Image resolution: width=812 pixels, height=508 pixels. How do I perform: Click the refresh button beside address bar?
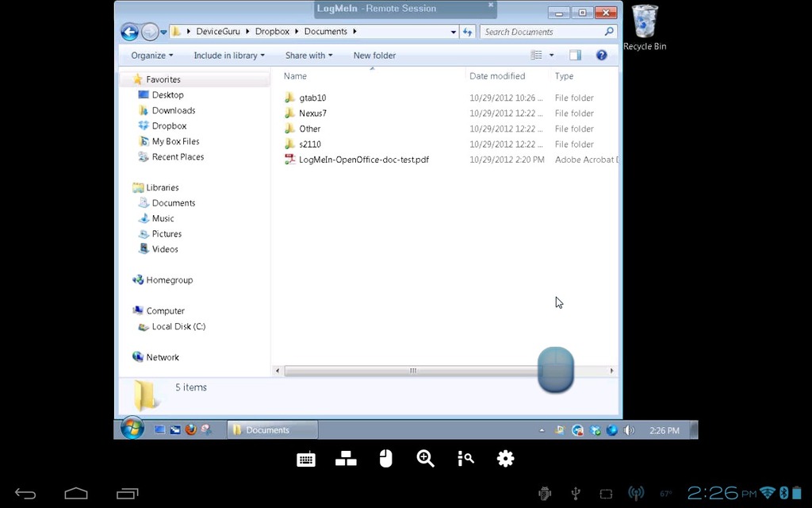(x=468, y=32)
